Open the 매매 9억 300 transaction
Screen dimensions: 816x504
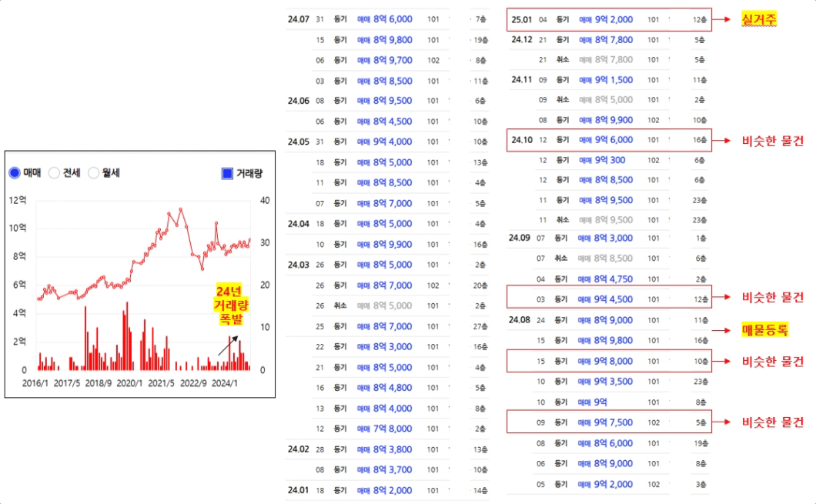pyautogui.click(x=602, y=160)
